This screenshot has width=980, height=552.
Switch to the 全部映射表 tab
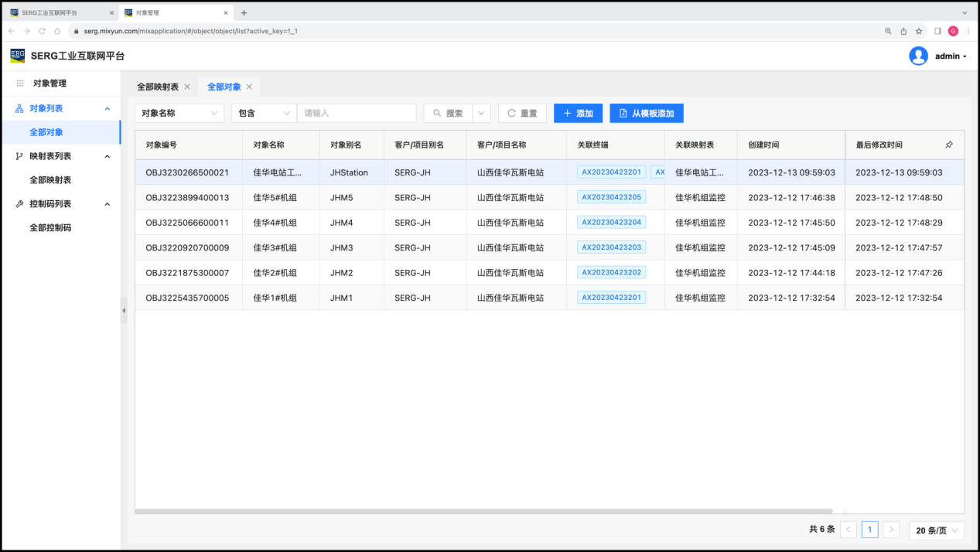point(158,87)
